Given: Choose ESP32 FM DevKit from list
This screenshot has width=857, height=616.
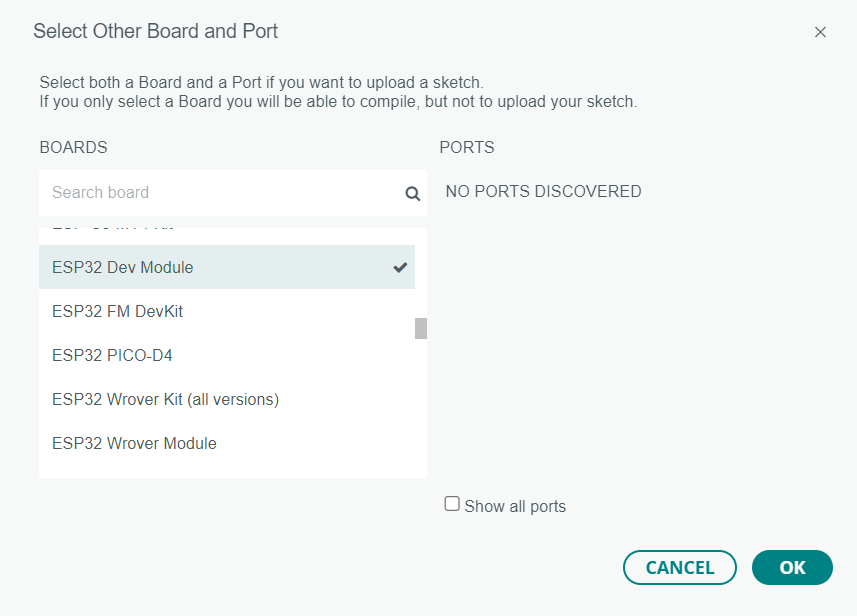Looking at the screenshot, I should [x=118, y=311].
